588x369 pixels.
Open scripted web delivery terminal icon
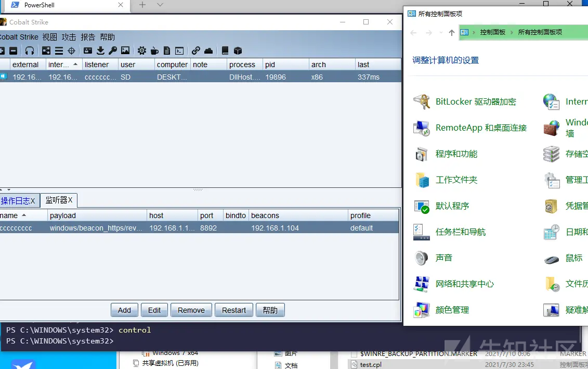point(179,50)
